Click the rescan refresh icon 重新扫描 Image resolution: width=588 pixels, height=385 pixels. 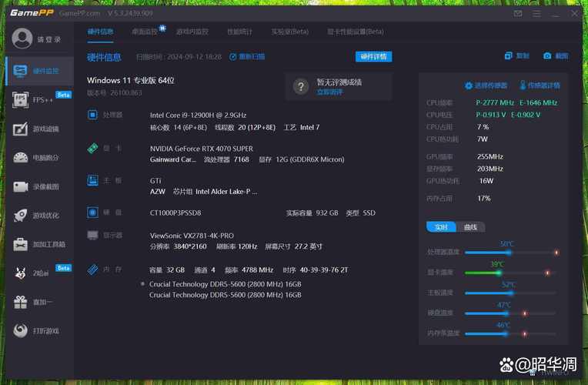click(233, 57)
